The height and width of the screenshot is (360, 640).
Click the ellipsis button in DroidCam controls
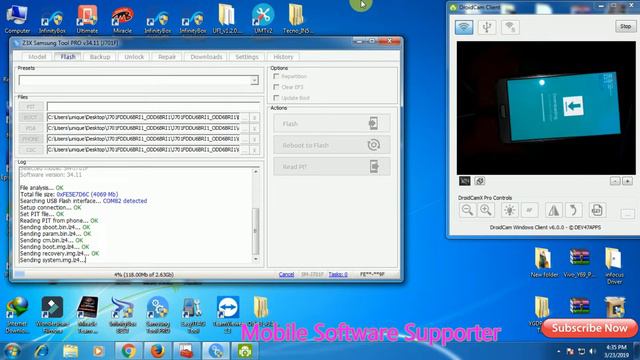628,213
